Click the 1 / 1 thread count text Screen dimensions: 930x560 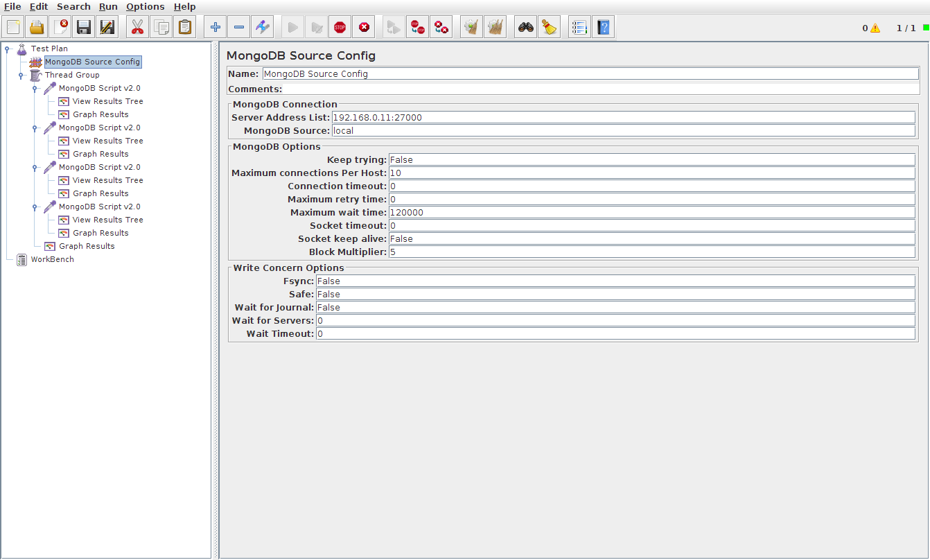pos(906,28)
